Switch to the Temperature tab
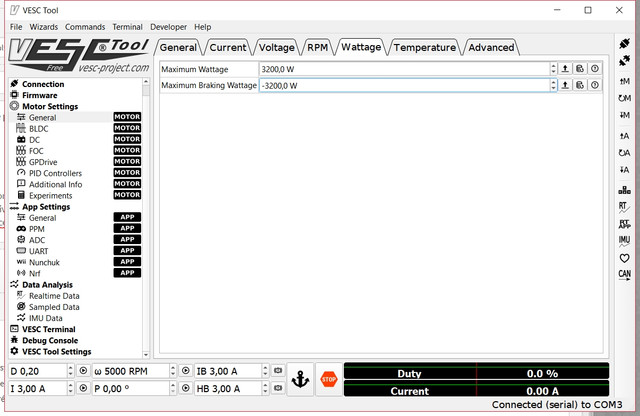 point(424,47)
